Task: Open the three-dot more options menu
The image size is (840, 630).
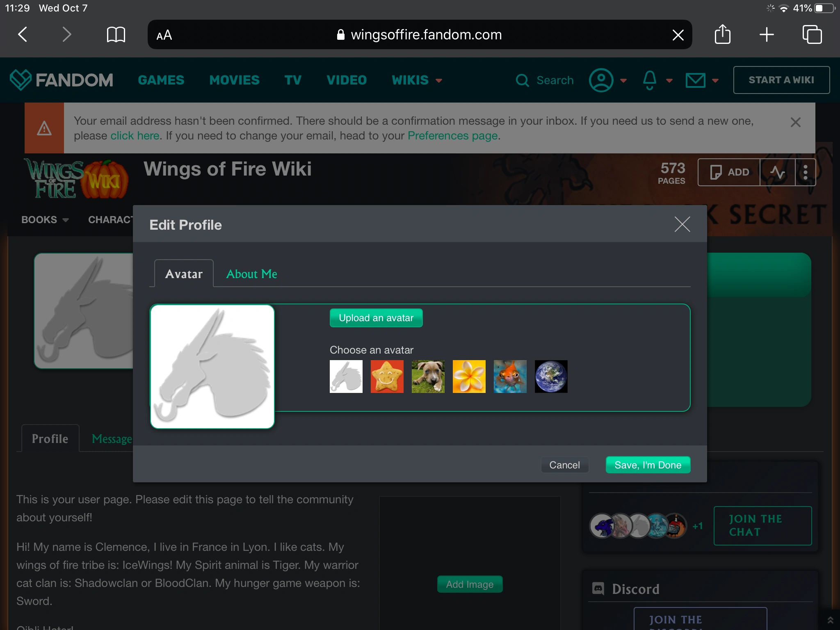Action: [806, 172]
